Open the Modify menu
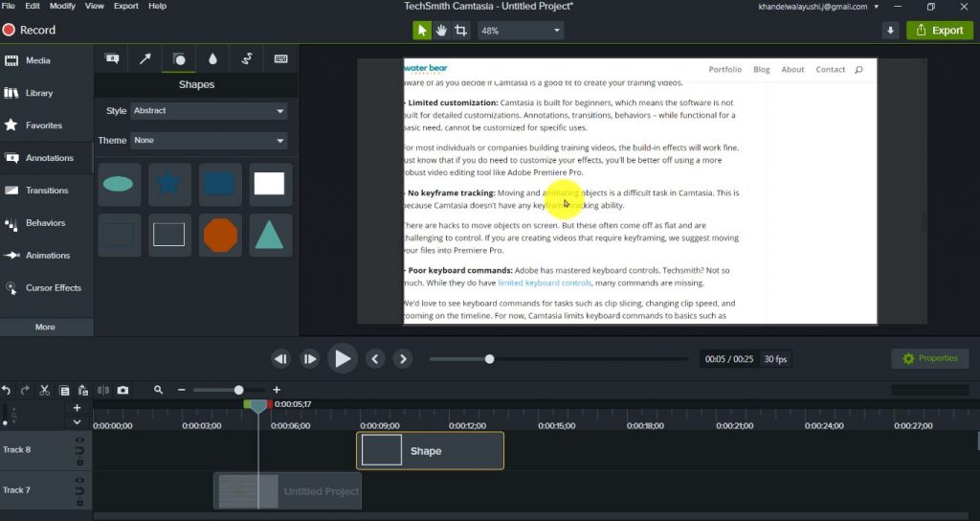 (x=62, y=6)
